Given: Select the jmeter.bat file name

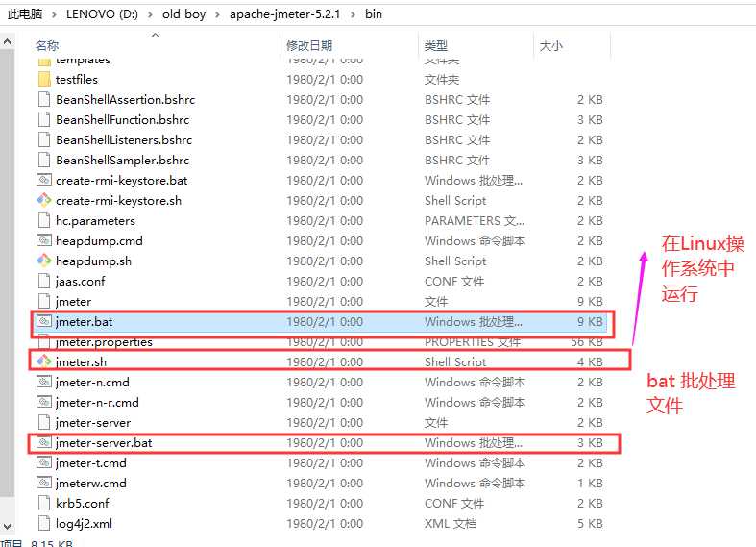Looking at the screenshot, I should [84, 321].
